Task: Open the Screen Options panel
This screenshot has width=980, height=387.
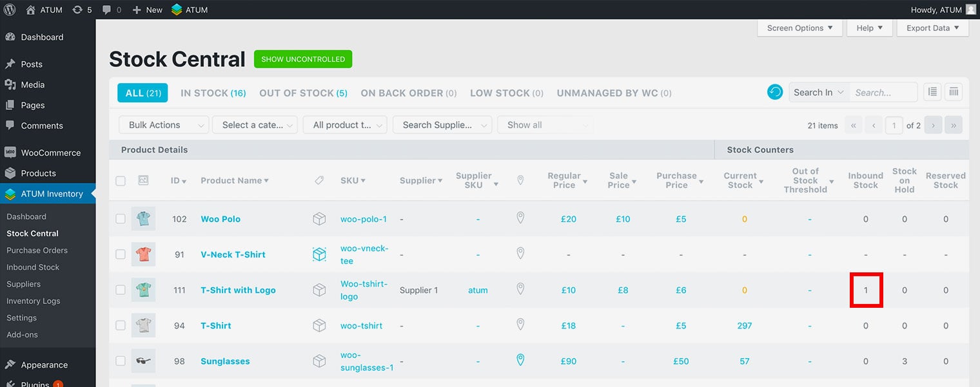Action: click(799, 28)
